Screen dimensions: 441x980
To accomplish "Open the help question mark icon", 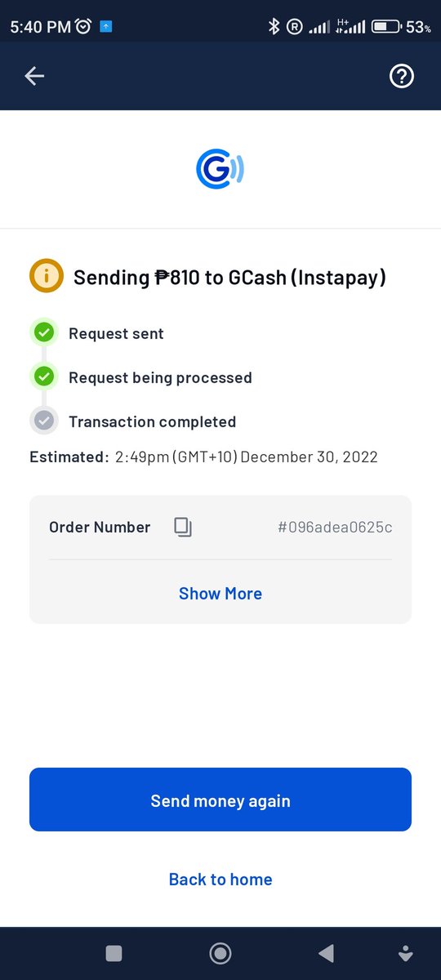I will pyautogui.click(x=402, y=76).
